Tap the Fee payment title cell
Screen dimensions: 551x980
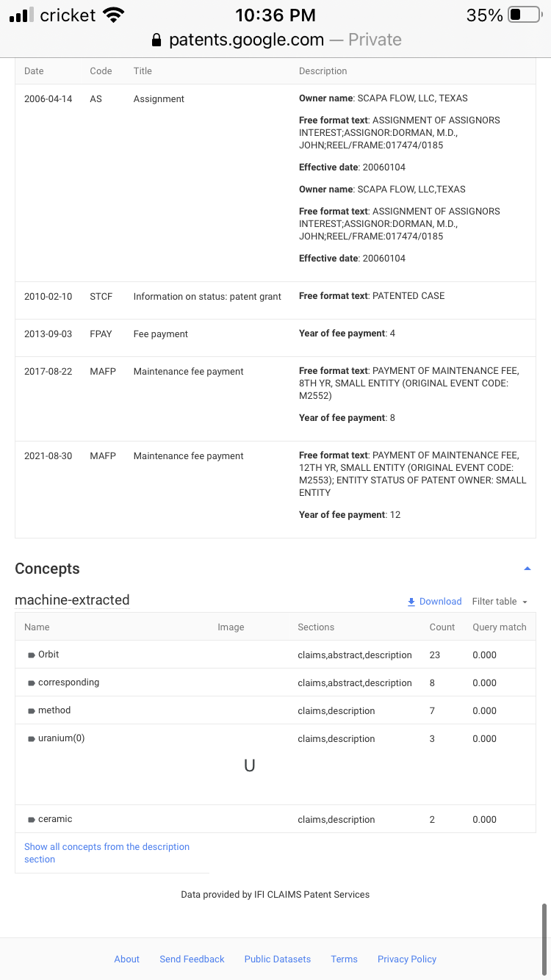click(x=160, y=334)
